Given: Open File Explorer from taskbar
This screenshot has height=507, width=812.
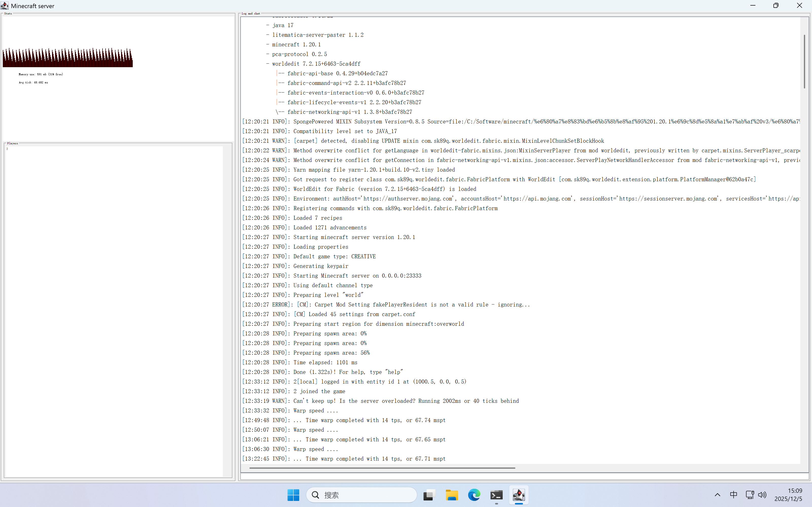Looking at the screenshot, I should click(452, 495).
